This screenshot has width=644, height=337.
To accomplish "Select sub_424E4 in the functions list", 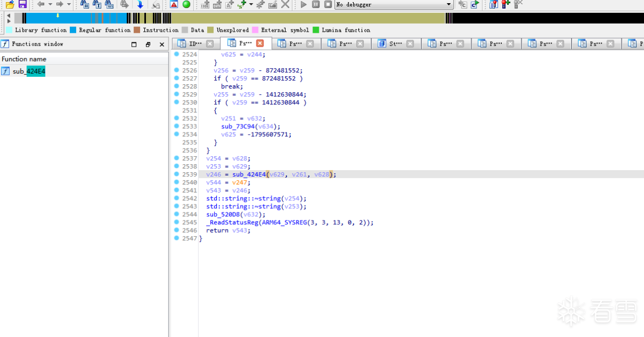I will (x=84, y=71).
